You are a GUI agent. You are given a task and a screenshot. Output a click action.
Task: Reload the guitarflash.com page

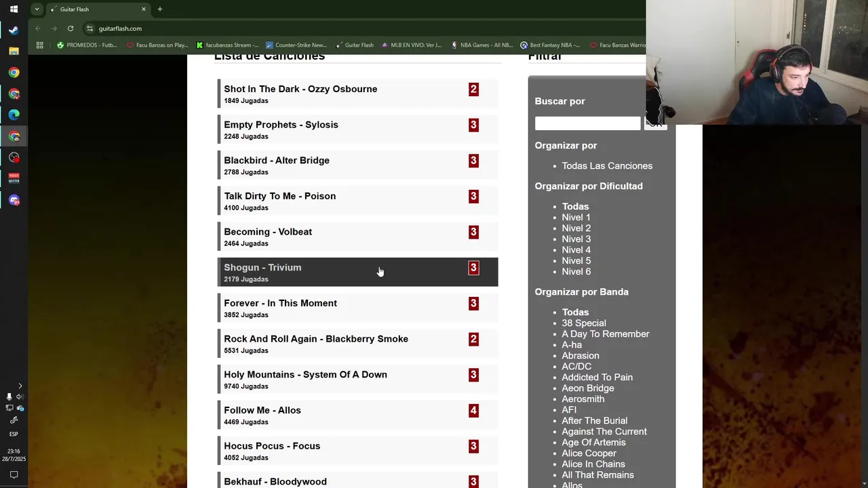(71, 28)
